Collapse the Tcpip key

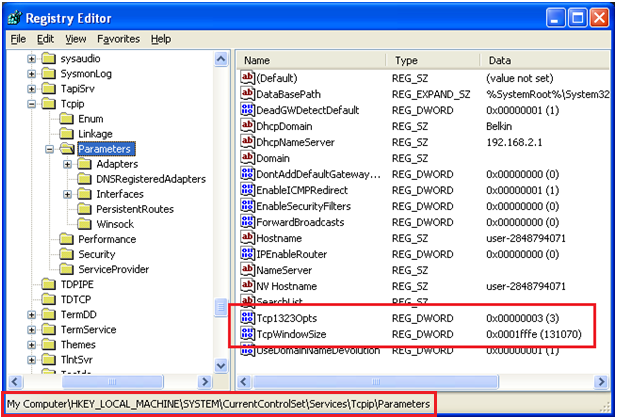click(31, 104)
